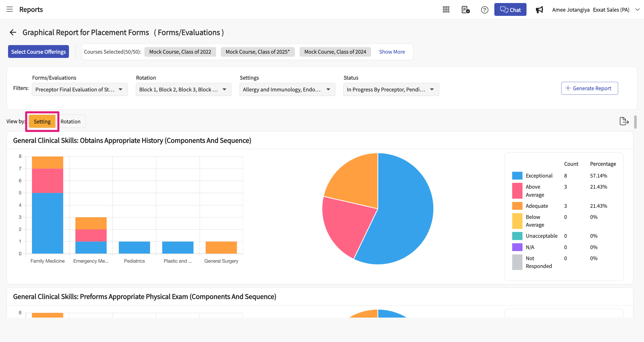
Task: Click the Generate Report button
Action: click(x=589, y=88)
